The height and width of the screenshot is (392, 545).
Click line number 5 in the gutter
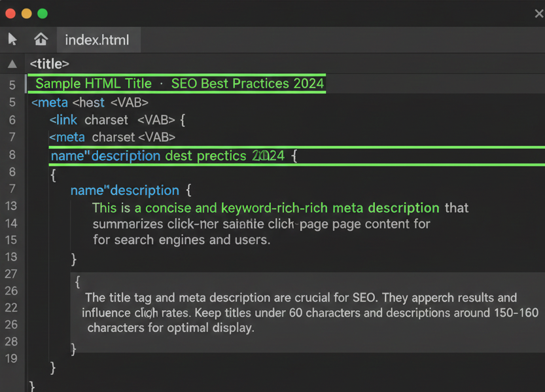pos(11,85)
